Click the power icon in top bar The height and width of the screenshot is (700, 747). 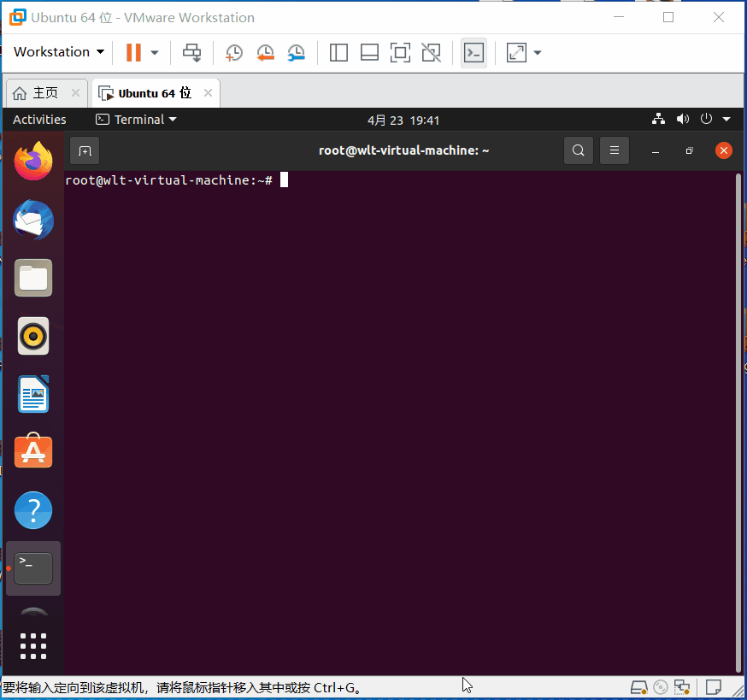pyautogui.click(x=706, y=119)
